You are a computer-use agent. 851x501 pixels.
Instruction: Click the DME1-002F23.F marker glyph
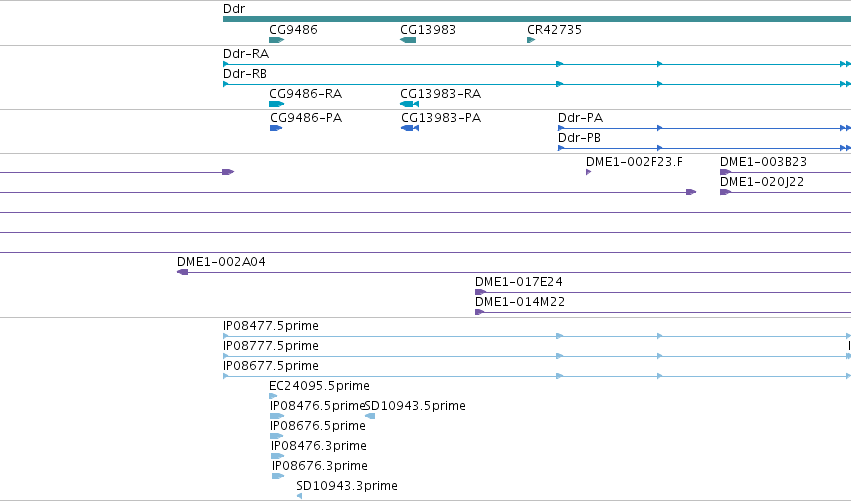[588, 172]
